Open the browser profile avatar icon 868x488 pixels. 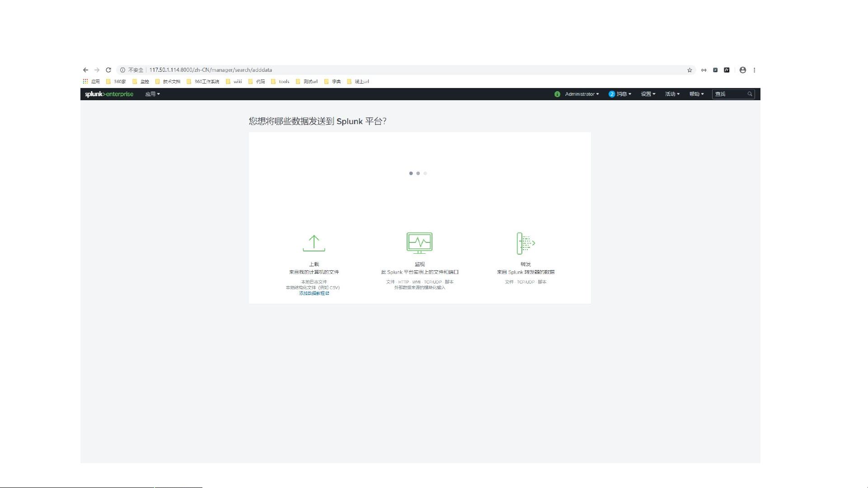[x=743, y=70]
